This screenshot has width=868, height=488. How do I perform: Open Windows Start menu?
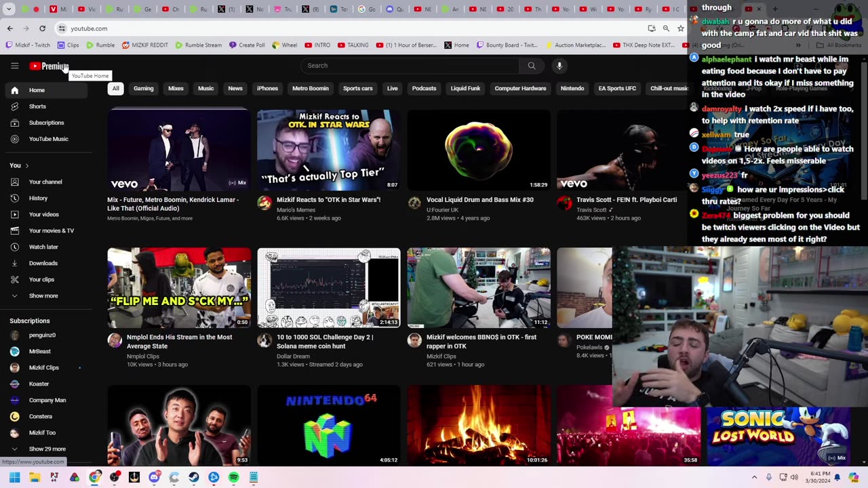click(14, 477)
